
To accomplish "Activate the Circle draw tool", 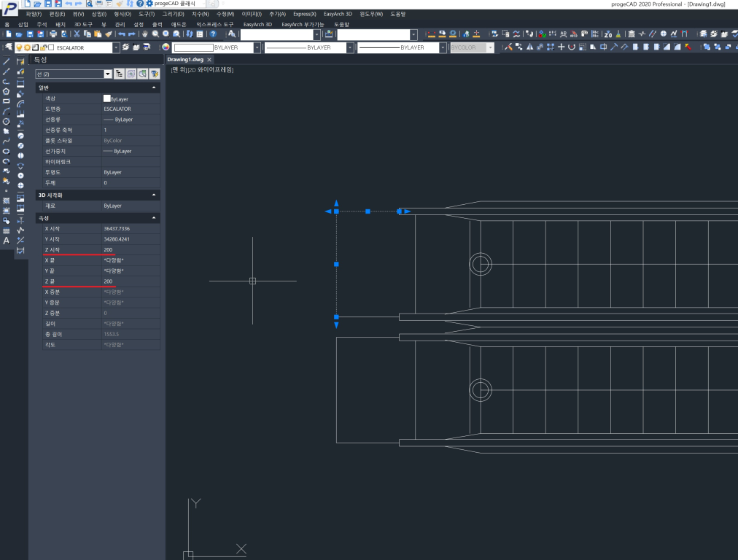I will click(7, 121).
